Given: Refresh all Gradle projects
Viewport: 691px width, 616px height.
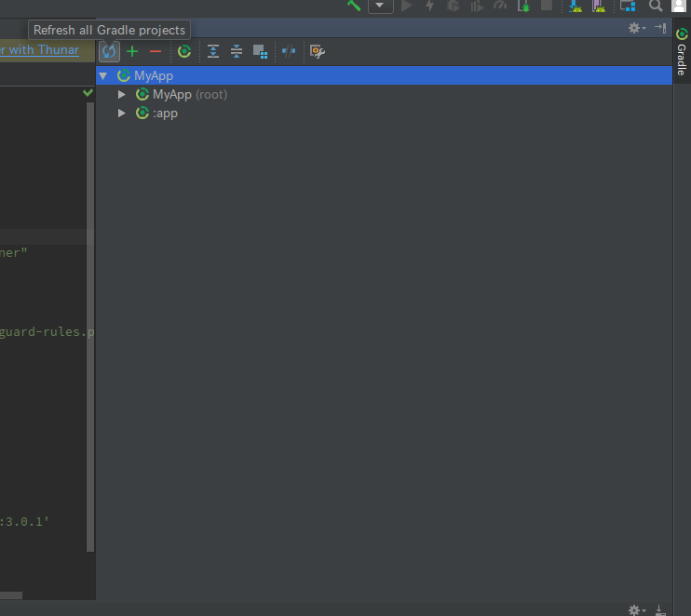Looking at the screenshot, I should 109,51.
